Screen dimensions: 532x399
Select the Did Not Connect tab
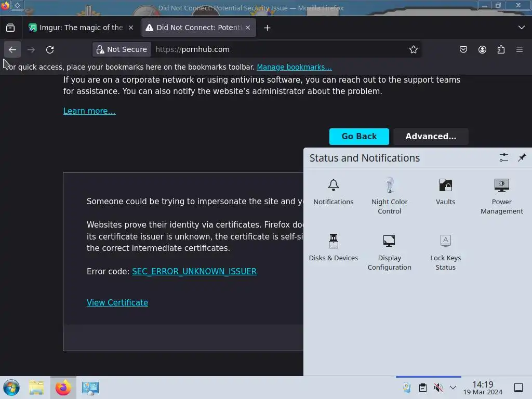point(198,28)
